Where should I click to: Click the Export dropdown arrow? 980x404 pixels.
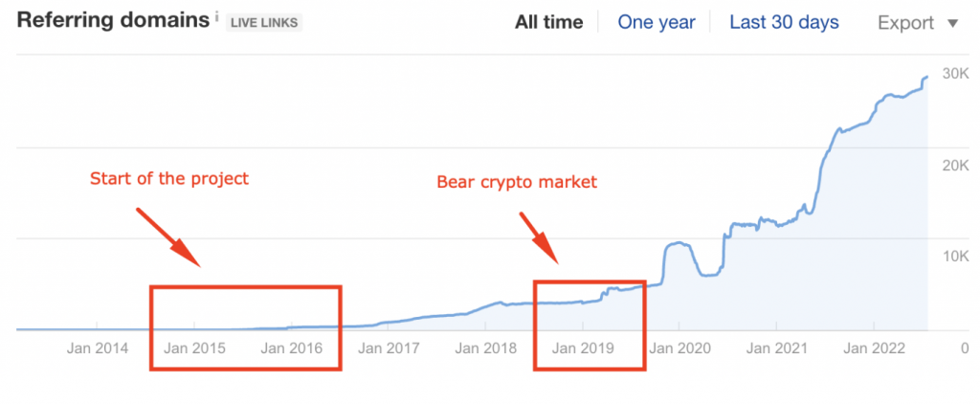click(x=952, y=23)
